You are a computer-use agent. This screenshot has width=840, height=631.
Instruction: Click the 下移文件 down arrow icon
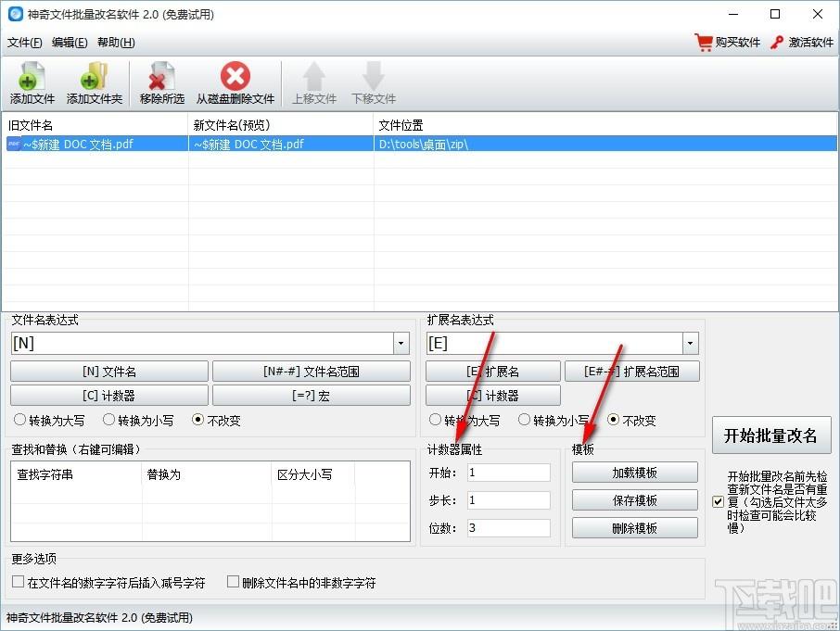[x=374, y=76]
